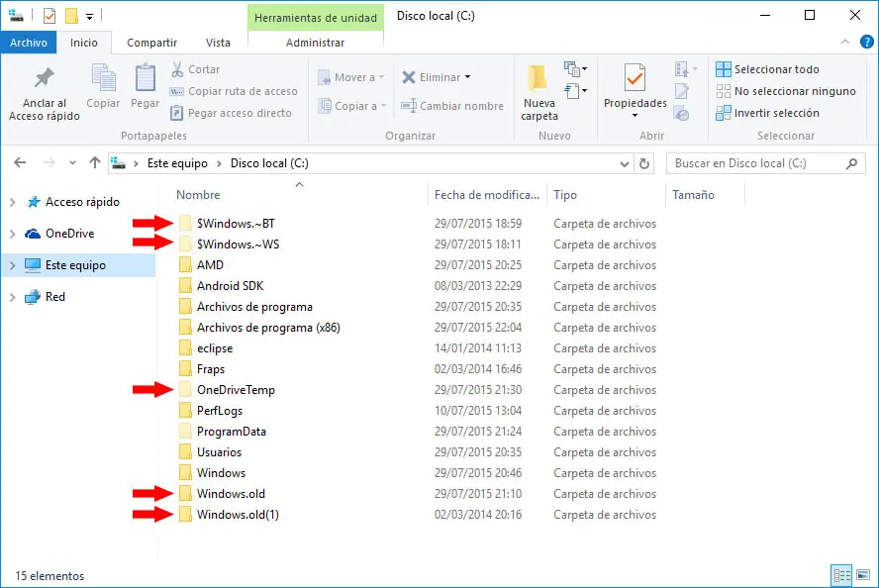
Task: Click the Herramientas de unidad contextual tab
Action: click(316, 18)
